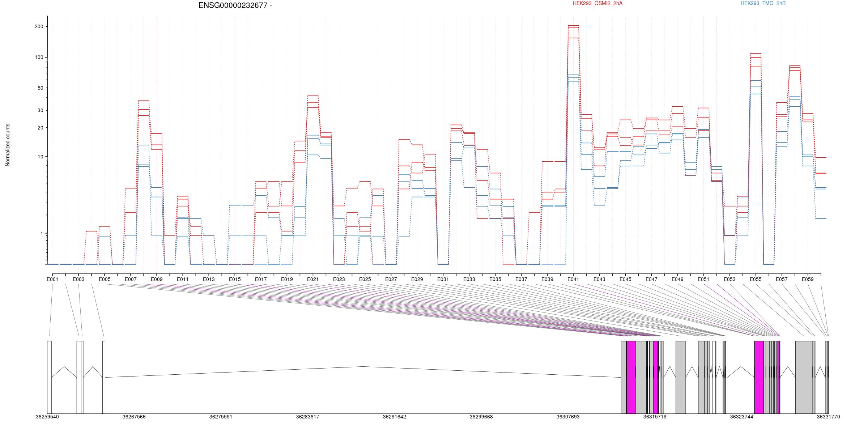This screenshot has height=434, width=868.
Task: Select exon label E007
Action: [131, 279]
